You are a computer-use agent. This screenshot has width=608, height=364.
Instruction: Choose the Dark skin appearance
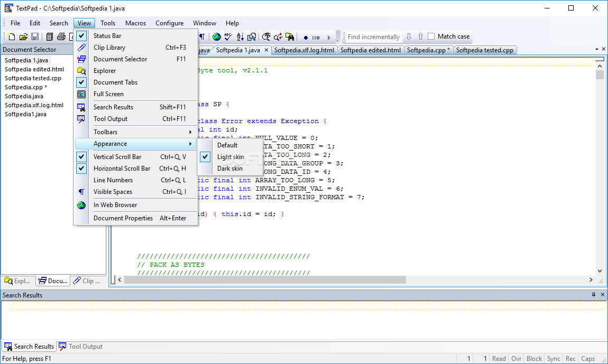tap(230, 168)
